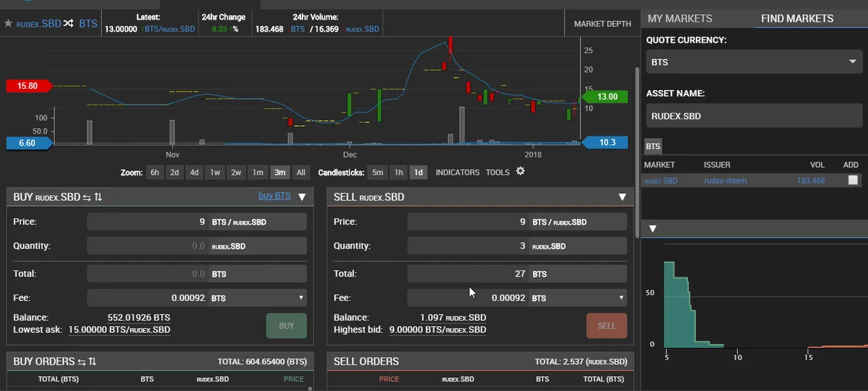Image resolution: width=868 pixels, height=391 pixels.
Task: Open RUDEX.SBD asset link in header
Action: coord(39,24)
